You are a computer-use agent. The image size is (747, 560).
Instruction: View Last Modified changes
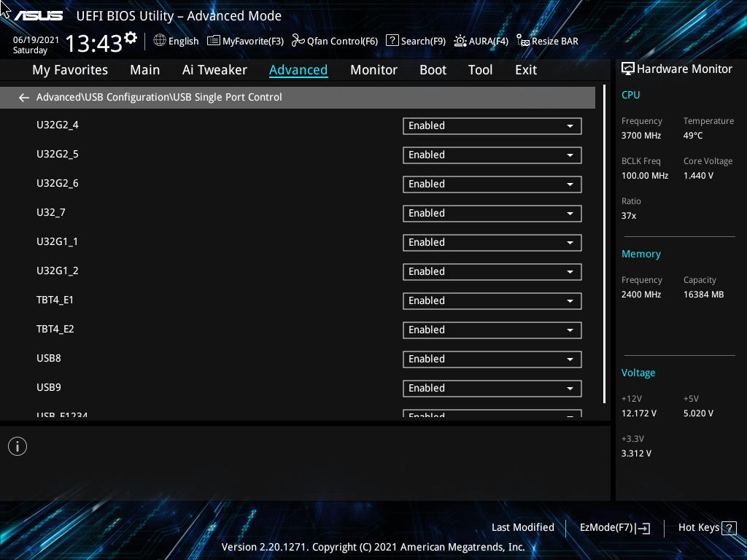coord(522,527)
